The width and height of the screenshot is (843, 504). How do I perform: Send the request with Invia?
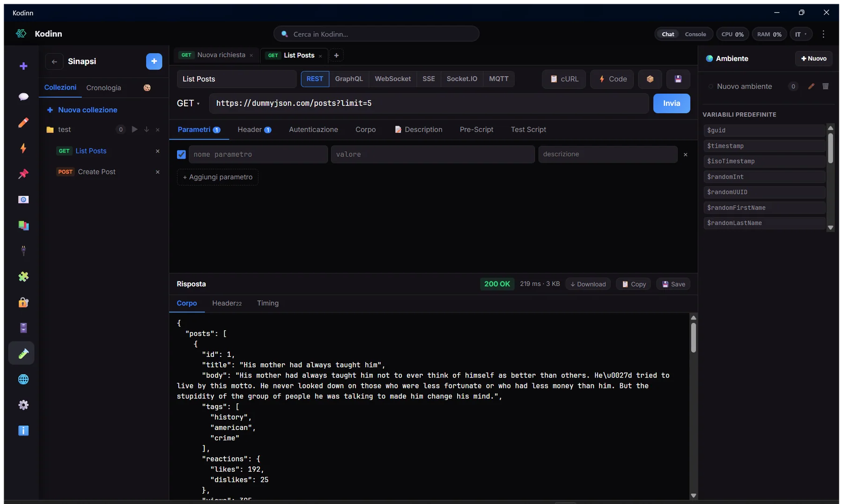[671, 104]
